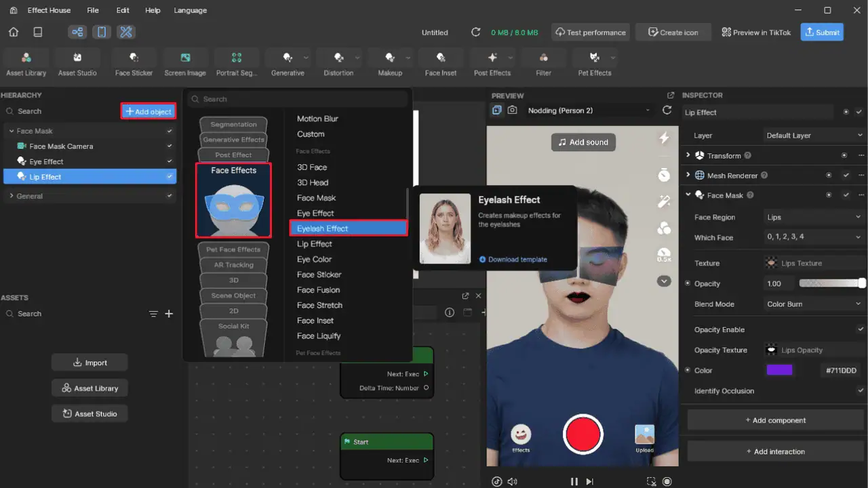
Task: Toggle the Opacity Enable checkbox
Action: tap(861, 329)
